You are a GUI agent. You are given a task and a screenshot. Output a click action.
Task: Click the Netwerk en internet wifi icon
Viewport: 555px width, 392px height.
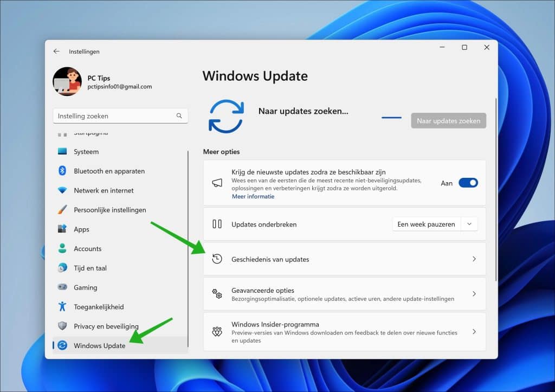pos(62,190)
